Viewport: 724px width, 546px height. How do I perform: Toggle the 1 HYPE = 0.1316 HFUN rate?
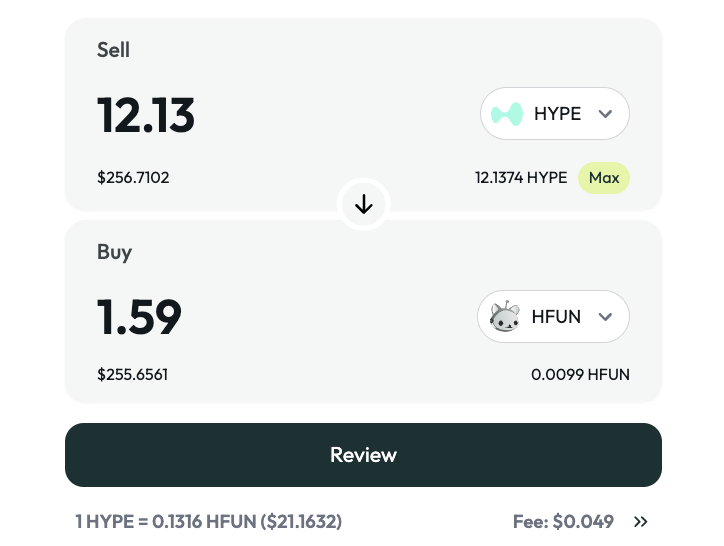(209, 521)
